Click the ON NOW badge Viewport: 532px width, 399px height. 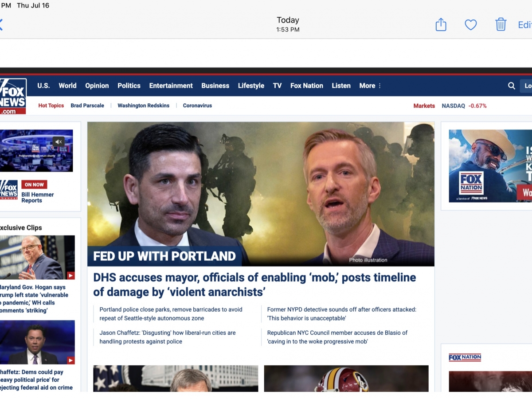(34, 184)
